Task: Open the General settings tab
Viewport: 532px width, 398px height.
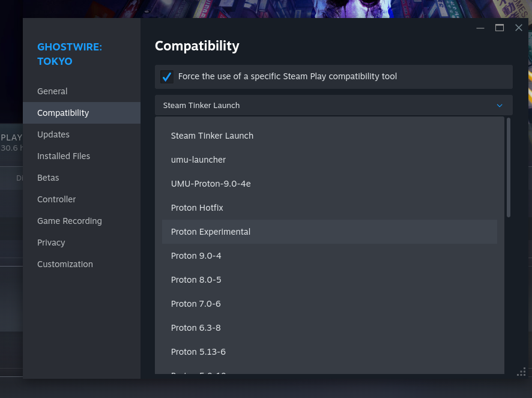Action: tap(82, 91)
